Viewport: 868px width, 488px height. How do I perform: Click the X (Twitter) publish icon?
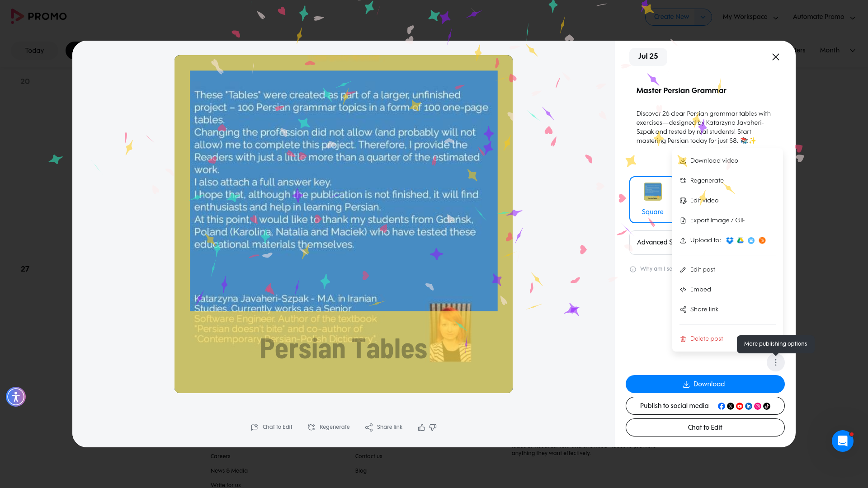point(731,406)
